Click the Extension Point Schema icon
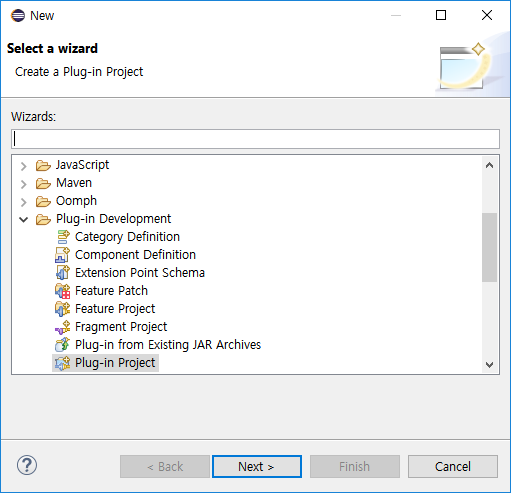Viewport: 511px width, 493px height. pyautogui.click(x=63, y=273)
